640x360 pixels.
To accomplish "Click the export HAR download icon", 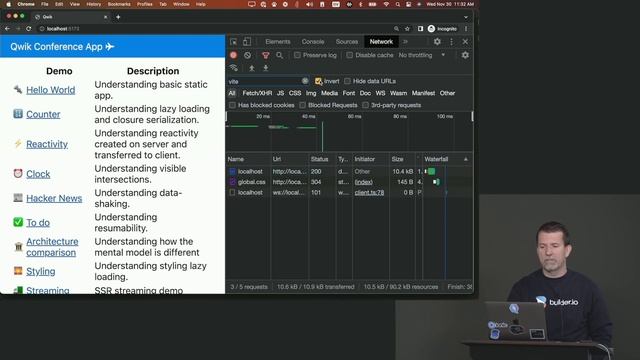I will click(x=266, y=68).
